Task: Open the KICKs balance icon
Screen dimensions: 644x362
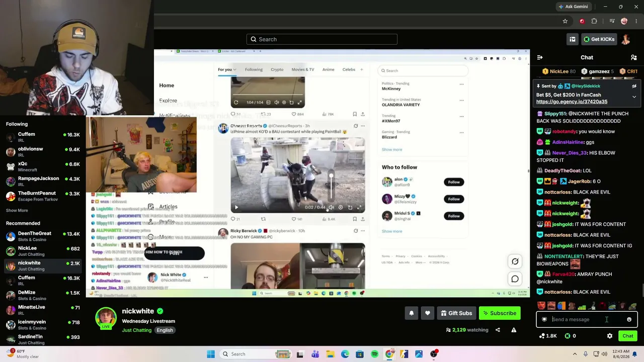Action: click(x=567, y=336)
